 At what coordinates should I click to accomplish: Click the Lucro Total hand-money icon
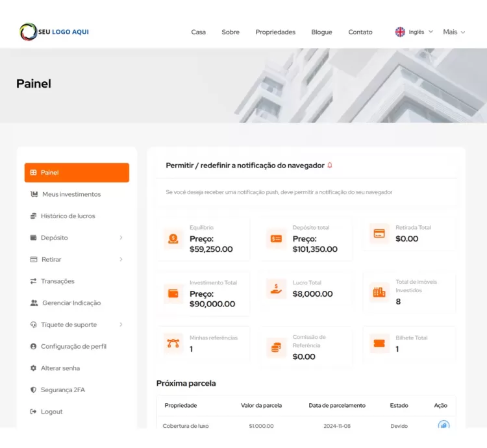point(277,289)
